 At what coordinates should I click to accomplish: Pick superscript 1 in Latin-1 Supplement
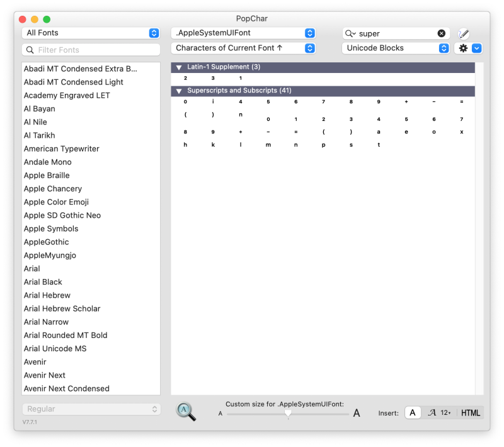click(241, 78)
